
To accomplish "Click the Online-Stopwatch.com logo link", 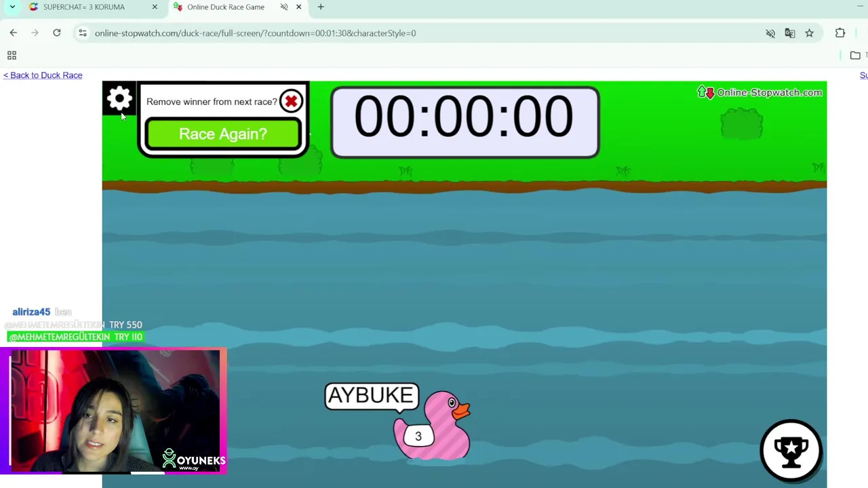I will pos(760,93).
